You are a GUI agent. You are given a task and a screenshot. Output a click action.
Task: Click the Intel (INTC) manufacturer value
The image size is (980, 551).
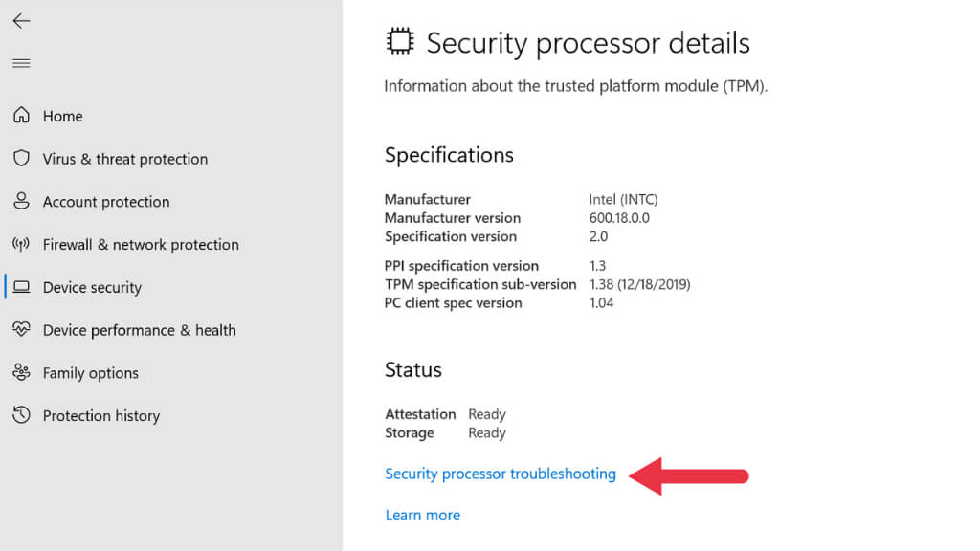pos(623,200)
